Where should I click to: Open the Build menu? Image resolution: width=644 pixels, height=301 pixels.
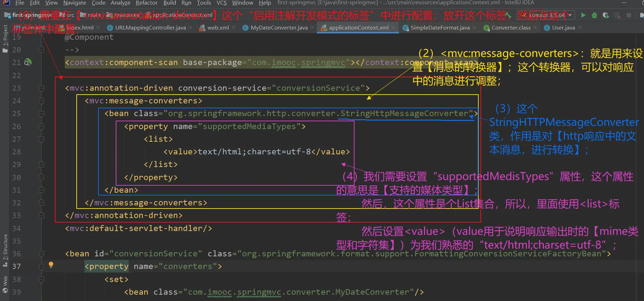click(x=170, y=3)
